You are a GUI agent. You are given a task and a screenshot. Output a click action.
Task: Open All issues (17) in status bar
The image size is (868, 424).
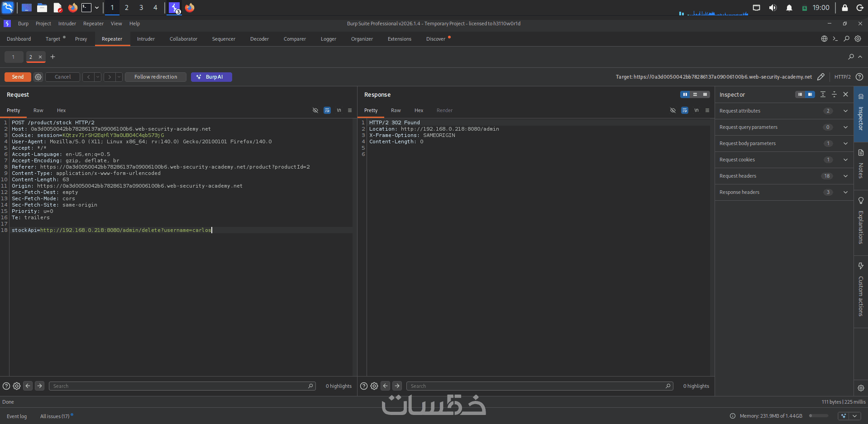pos(55,416)
